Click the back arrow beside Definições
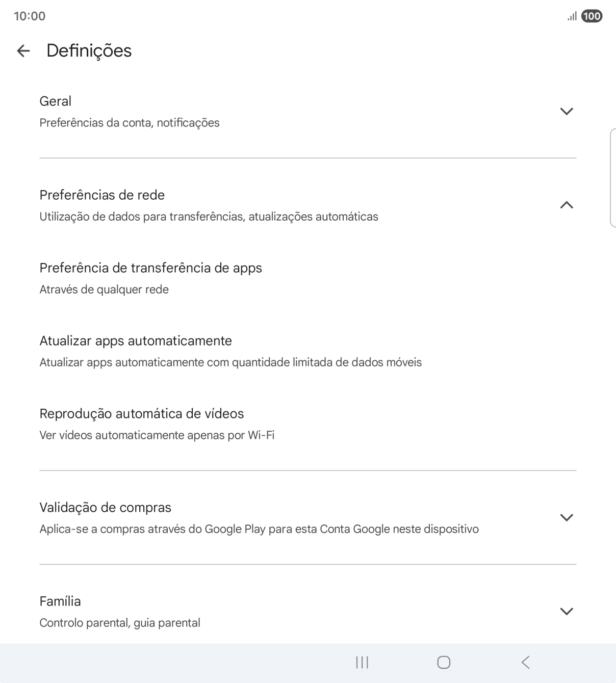 [24, 50]
